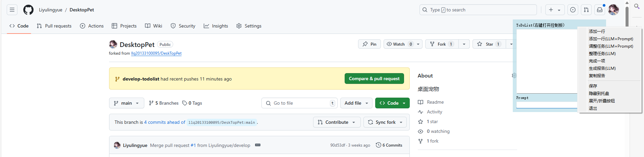This screenshot has height=157, width=644.
Task: Click the DesktopPet repository title
Action: [137, 45]
